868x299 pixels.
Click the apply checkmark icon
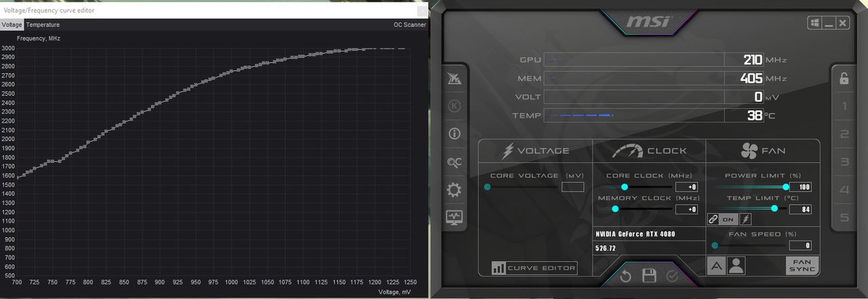(x=672, y=276)
